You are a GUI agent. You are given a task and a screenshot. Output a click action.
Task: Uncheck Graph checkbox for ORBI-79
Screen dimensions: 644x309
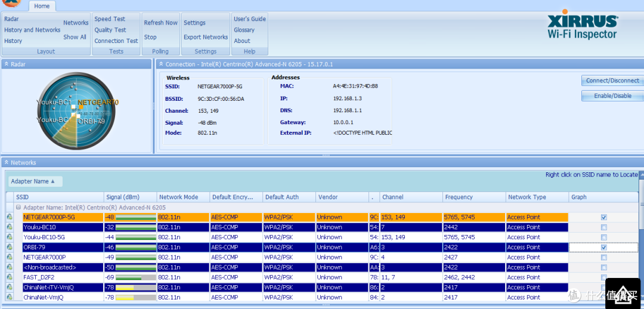tap(603, 248)
